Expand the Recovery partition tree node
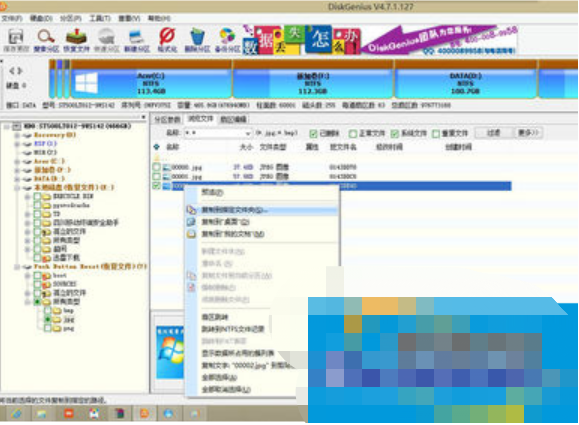The image size is (579, 425). [17, 135]
